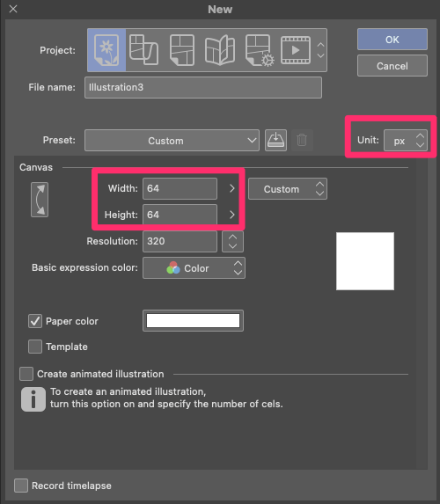The height and width of the screenshot is (504, 440).
Task: Open the Resolution preset stepper
Action: [232, 241]
